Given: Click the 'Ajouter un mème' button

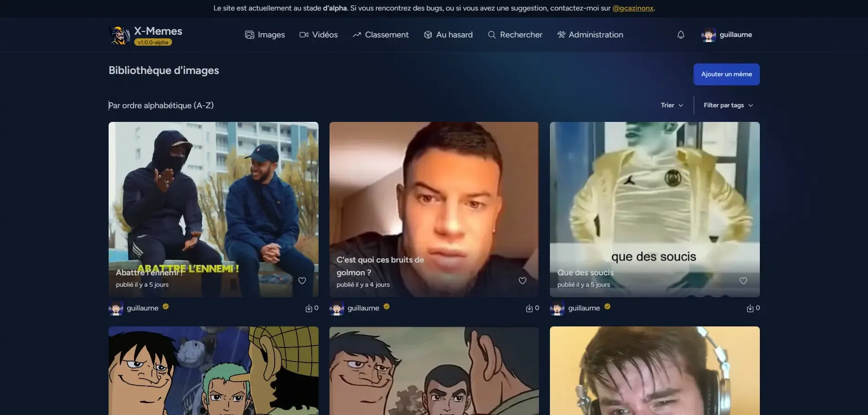Looking at the screenshot, I should tap(726, 74).
